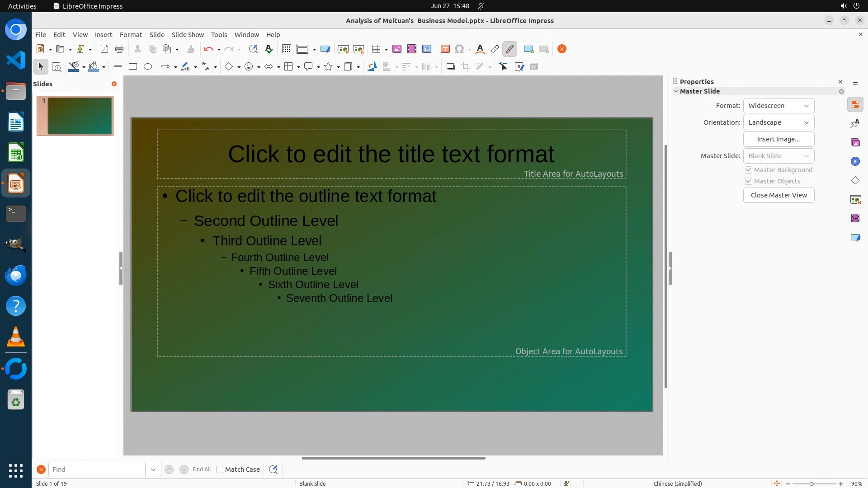Click the Insert Image... button
The height and width of the screenshot is (488, 868).
778,139
